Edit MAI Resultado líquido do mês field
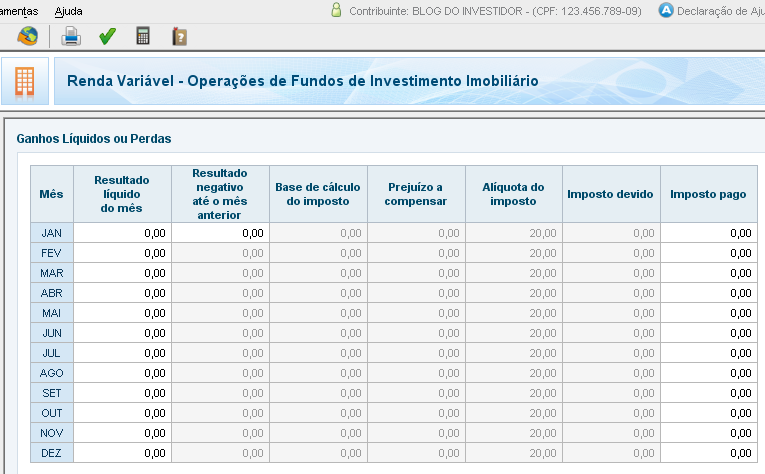765x474 pixels. (122, 313)
